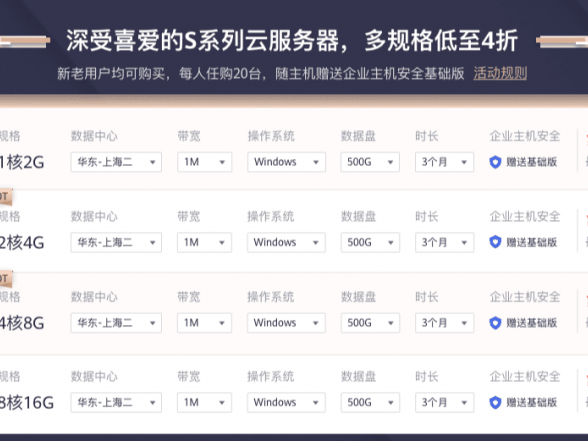The image size is (588, 441).
Task: Click 企业主机安全 label in 8核16G row
Action: pos(525,376)
